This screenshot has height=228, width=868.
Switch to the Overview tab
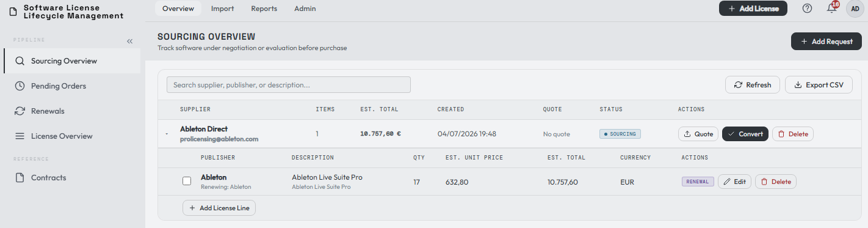(x=178, y=9)
